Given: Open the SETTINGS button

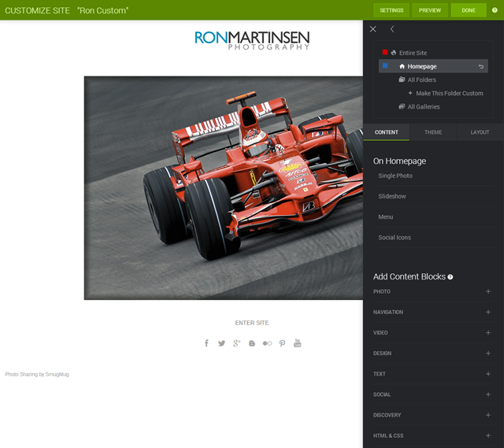Looking at the screenshot, I should (391, 10).
